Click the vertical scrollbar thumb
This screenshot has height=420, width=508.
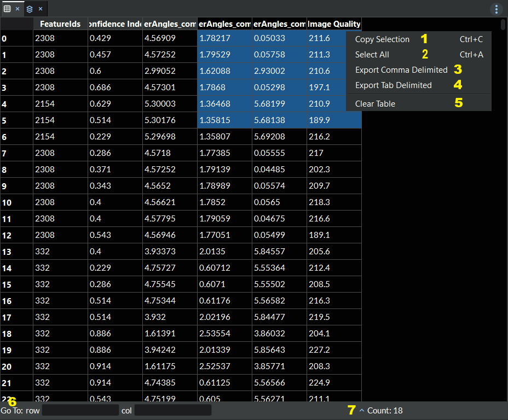pos(503,25)
